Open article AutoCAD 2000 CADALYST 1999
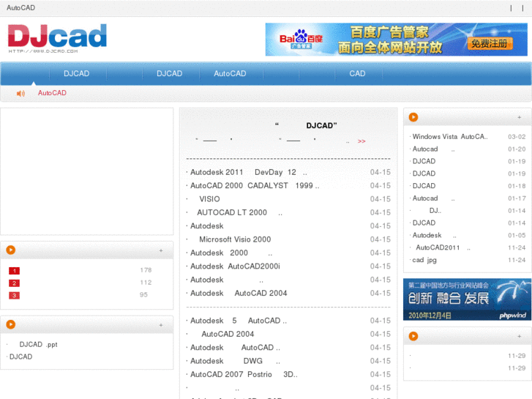This screenshot has height=399, width=532. click(x=255, y=186)
